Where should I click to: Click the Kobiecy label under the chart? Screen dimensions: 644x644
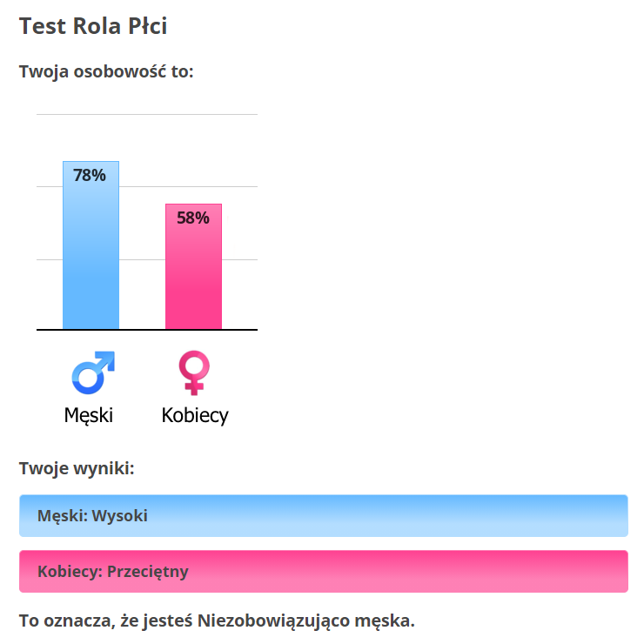(195, 415)
